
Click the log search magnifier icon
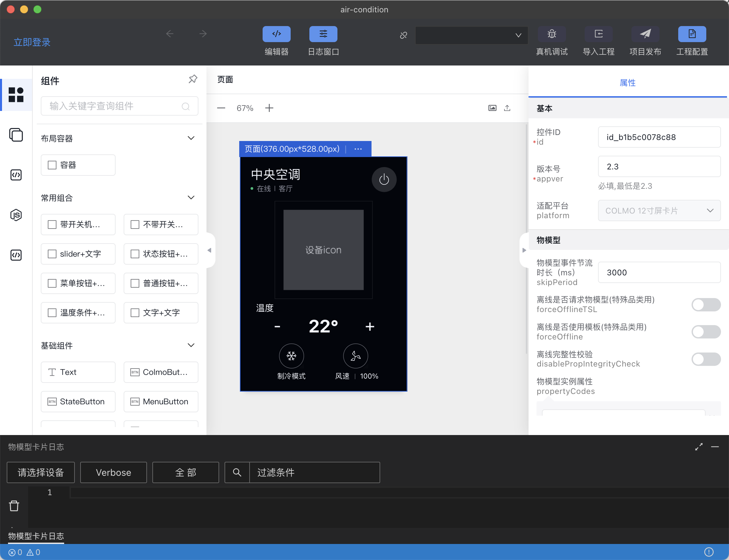(x=237, y=472)
